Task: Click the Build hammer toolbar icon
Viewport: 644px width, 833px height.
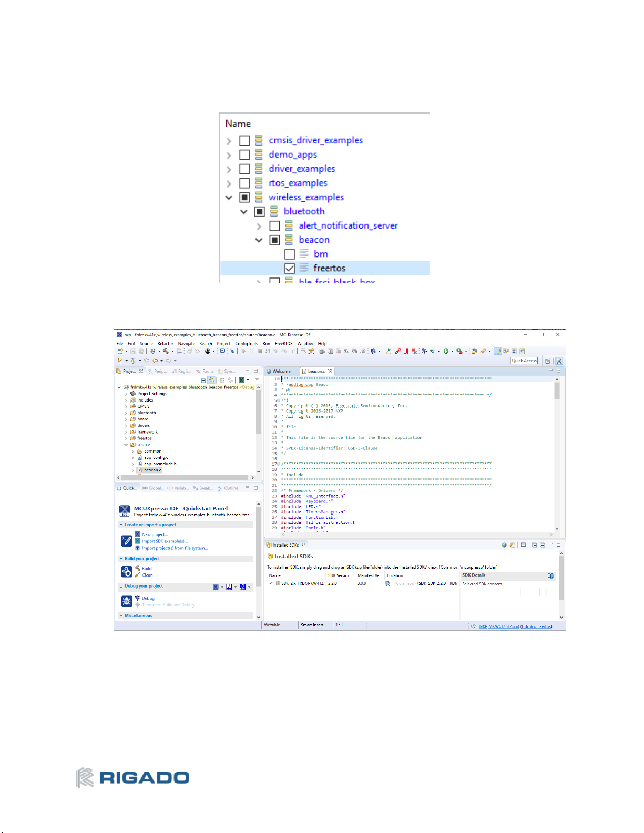Action: tap(166, 352)
